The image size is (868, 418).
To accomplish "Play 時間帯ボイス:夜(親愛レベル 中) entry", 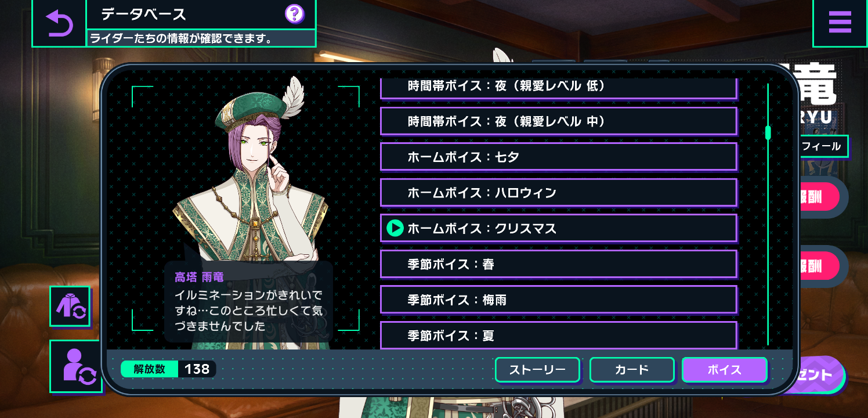I will click(x=559, y=121).
